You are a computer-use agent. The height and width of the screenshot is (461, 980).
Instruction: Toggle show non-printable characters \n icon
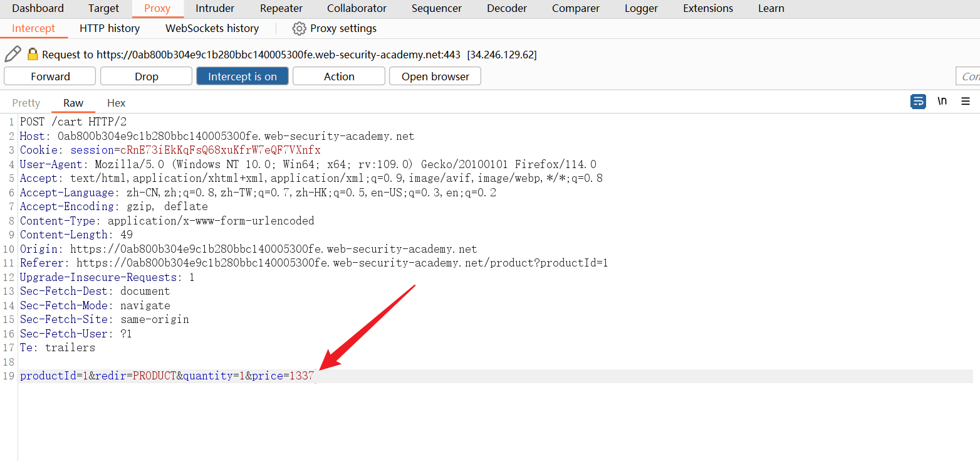coord(942,102)
